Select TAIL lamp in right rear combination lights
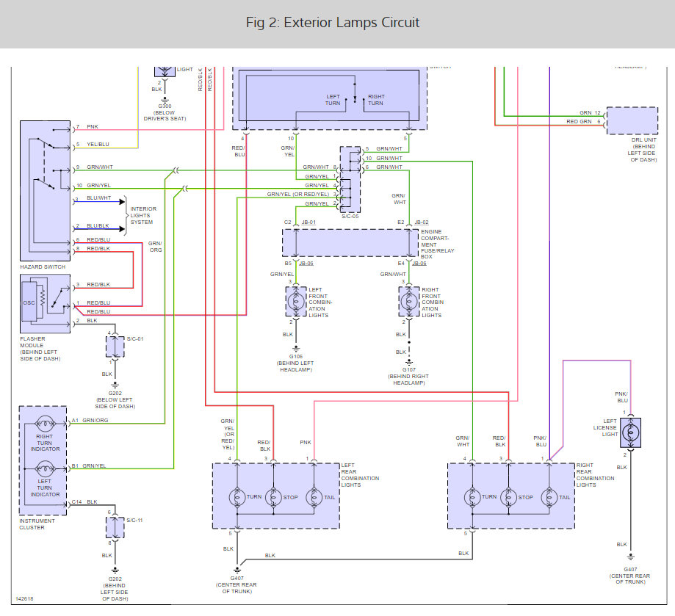 (549, 497)
